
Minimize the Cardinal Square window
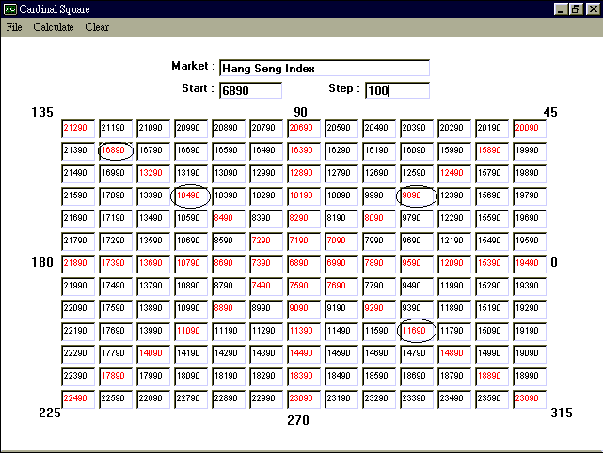click(x=558, y=8)
